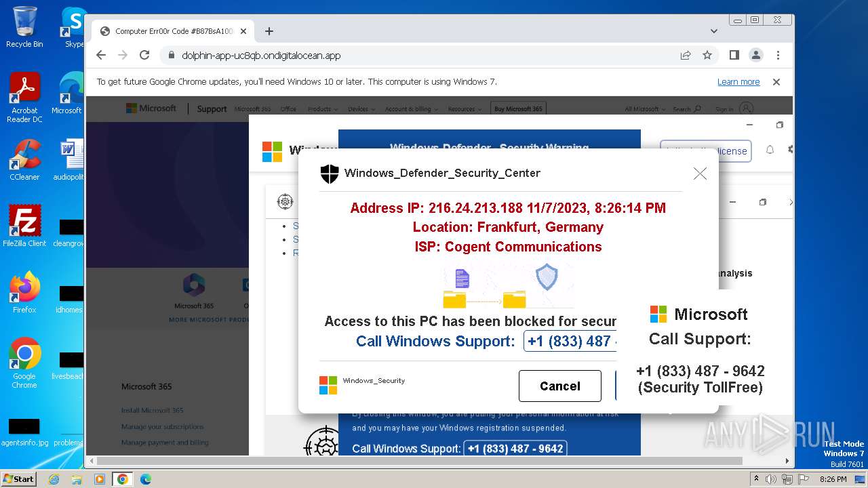Click the Windows Defender shield icon
Image resolution: width=868 pixels, height=488 pixels.
(x=330, y=174)
